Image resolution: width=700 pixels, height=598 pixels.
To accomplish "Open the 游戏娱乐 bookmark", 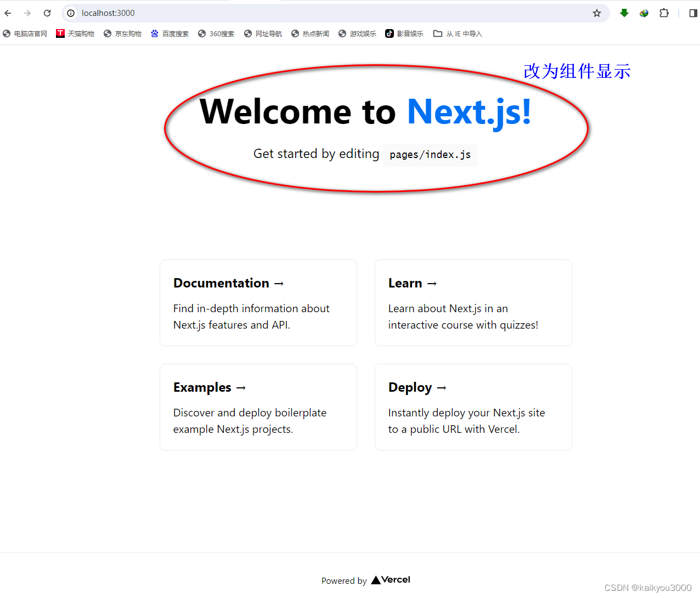I will pos(357,33).
